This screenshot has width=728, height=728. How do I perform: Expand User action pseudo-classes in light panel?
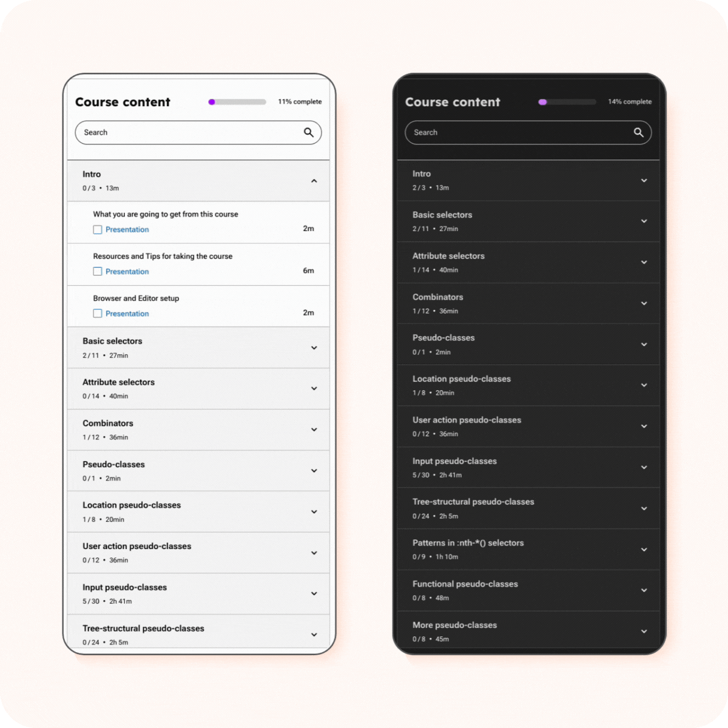[x=198, y=553]
